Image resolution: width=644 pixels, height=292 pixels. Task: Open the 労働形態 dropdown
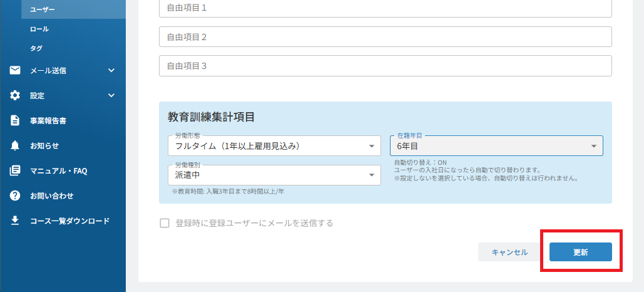pyautogui.click(x=274, y=146)
